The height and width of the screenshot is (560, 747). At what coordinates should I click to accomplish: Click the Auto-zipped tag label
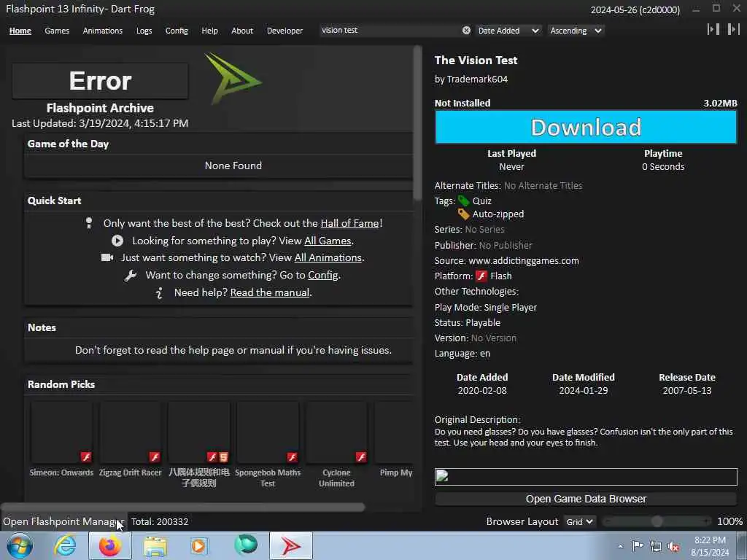[498, 214]
